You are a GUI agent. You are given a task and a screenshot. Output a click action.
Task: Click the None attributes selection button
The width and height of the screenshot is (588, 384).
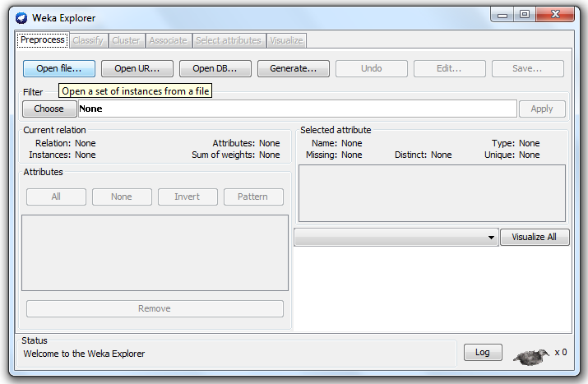(x=122, y=197)
